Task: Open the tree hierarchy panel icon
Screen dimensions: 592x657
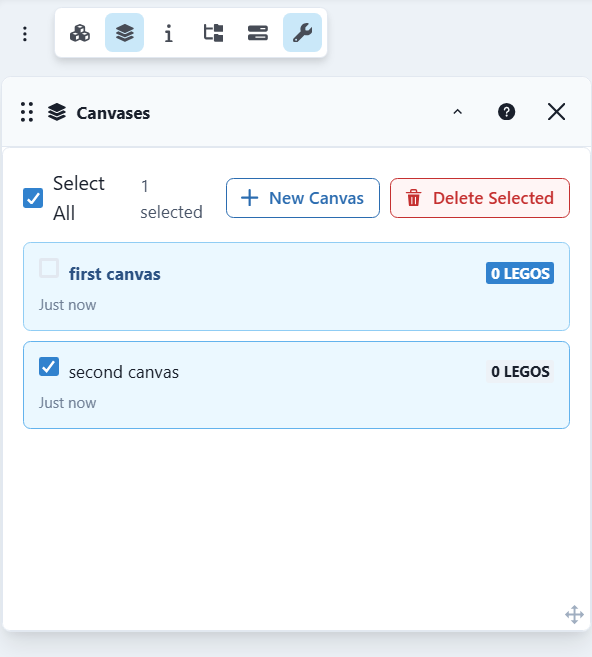Action: click(213, 33)
